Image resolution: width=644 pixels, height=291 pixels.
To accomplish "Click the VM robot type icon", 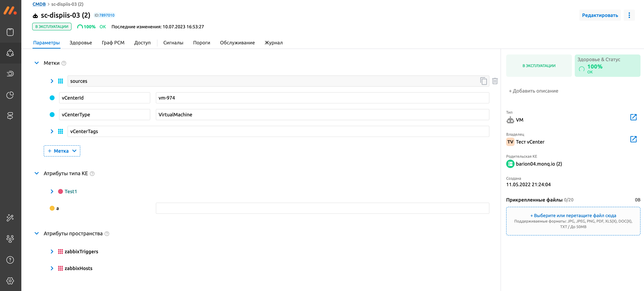I will [510, 120].
